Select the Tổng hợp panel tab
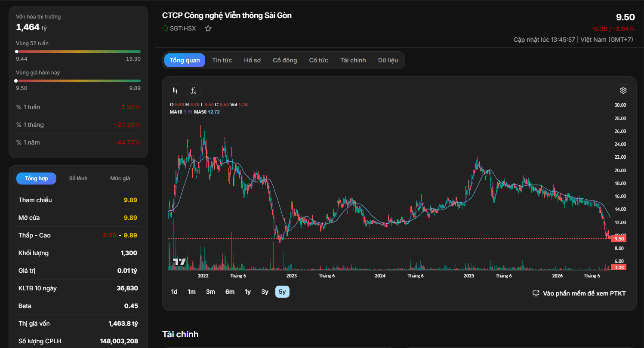 36,179
